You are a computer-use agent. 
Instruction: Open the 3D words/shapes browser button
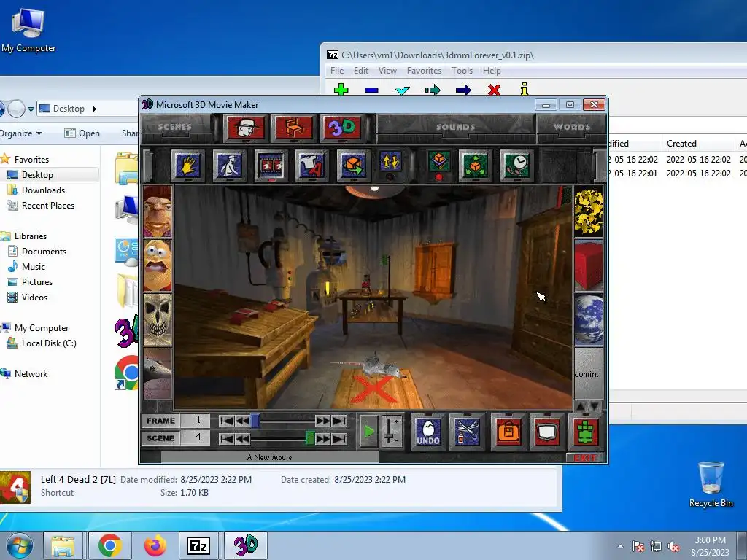point(341,128)
